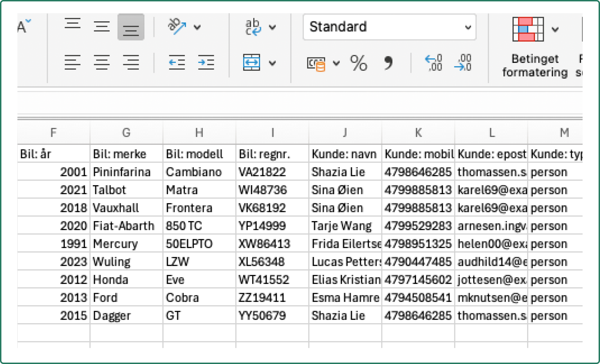Apply comma style number format

(x=388, y=63)
